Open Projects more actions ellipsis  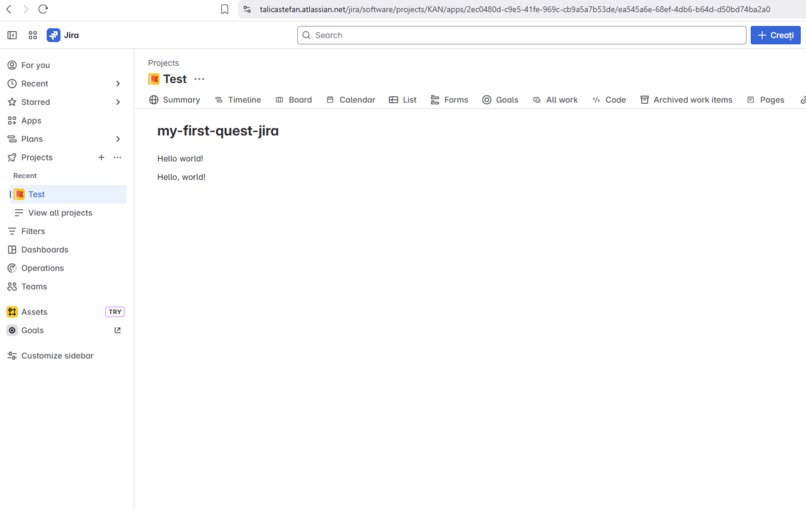coord(118,157)
